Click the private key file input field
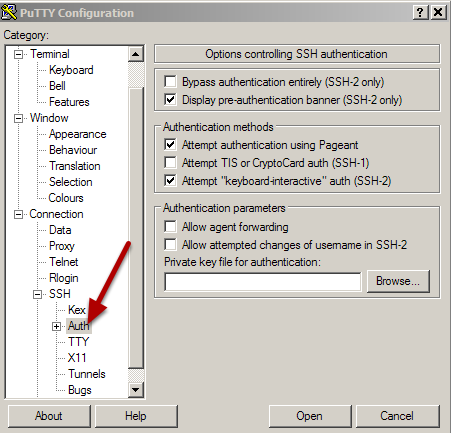451x433 pixels. (x=263, y=282)
